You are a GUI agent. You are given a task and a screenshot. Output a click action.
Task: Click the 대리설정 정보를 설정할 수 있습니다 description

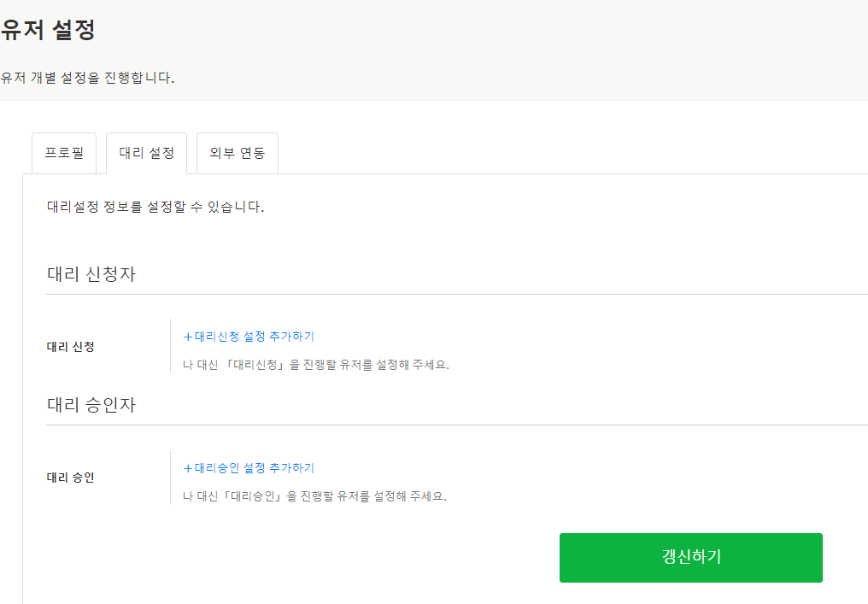pos(155,207)
